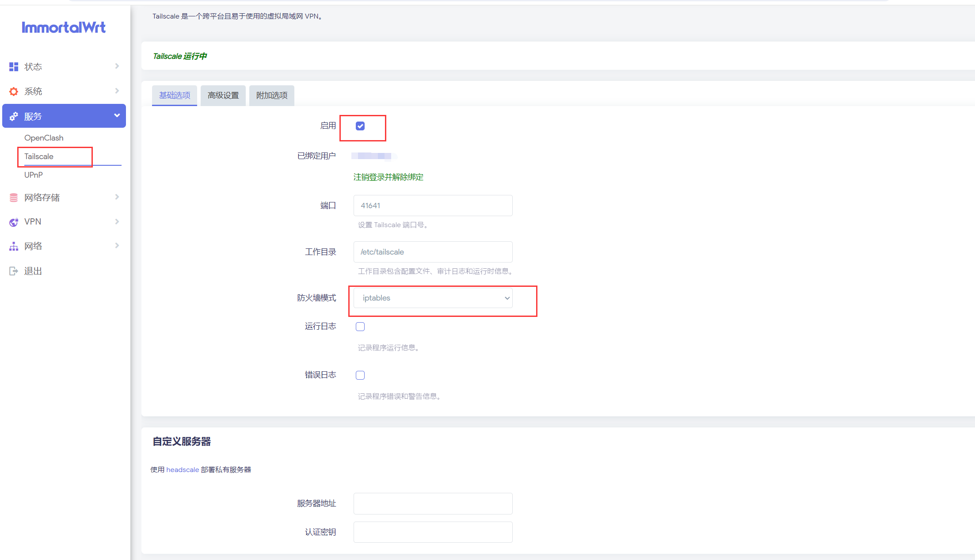The width and height of the screenshot is (975, 560).
Task: Click the 网络 network topology icon
Action: pos(14,246)
